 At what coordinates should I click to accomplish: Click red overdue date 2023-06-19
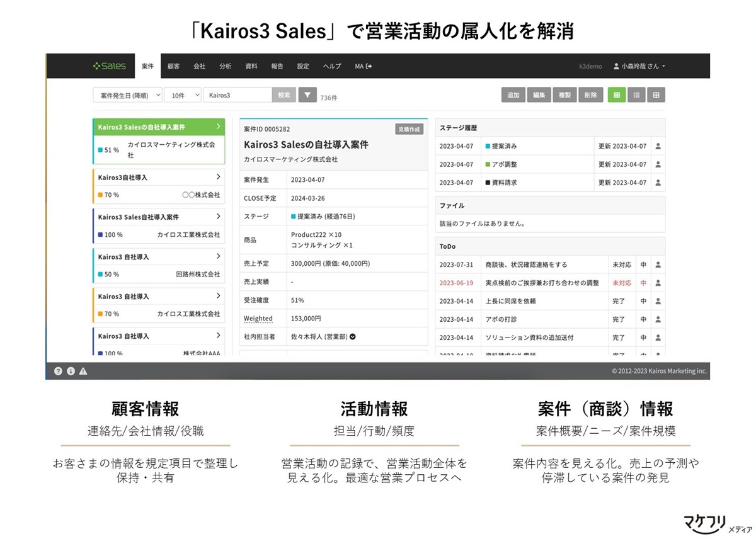[x=456, y=283]
